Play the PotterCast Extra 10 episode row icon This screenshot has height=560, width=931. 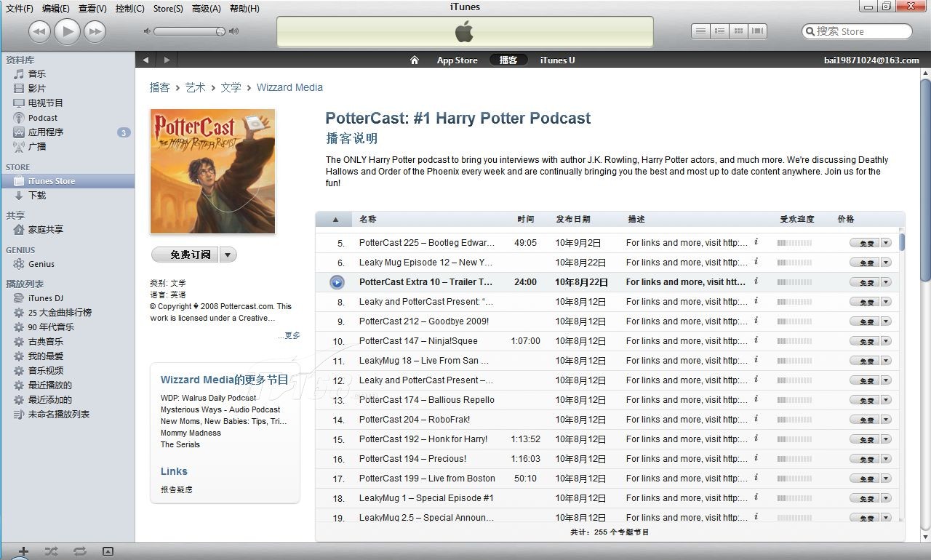[337, 282]
